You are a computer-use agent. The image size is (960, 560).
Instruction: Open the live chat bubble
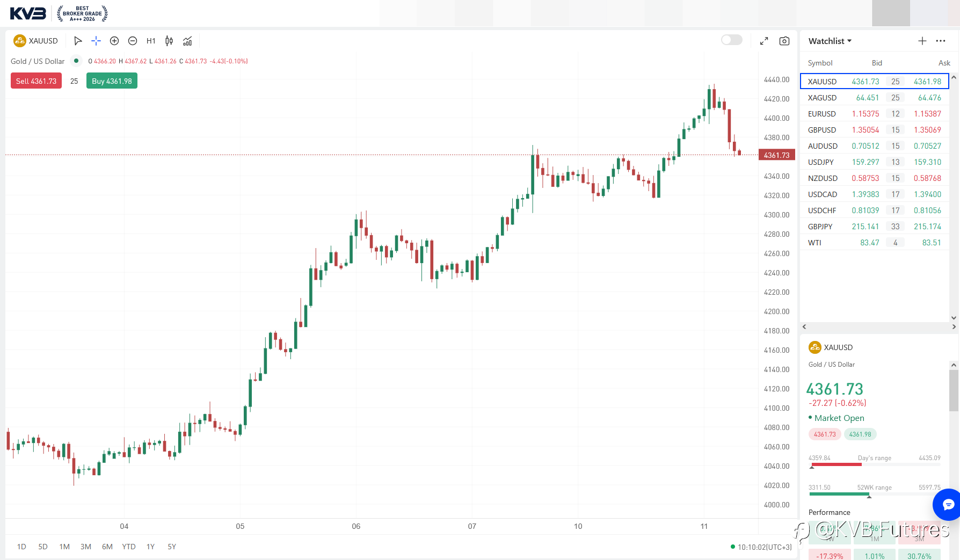948,504
